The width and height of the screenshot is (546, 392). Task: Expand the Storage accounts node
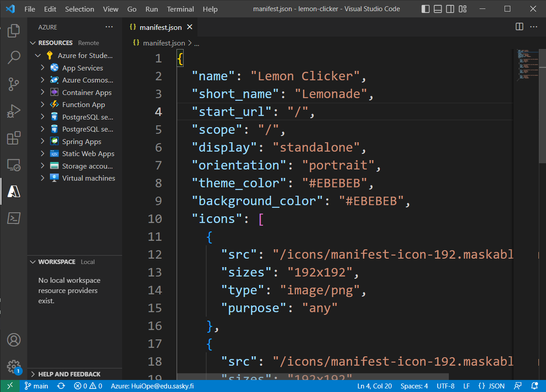[42, 166]
